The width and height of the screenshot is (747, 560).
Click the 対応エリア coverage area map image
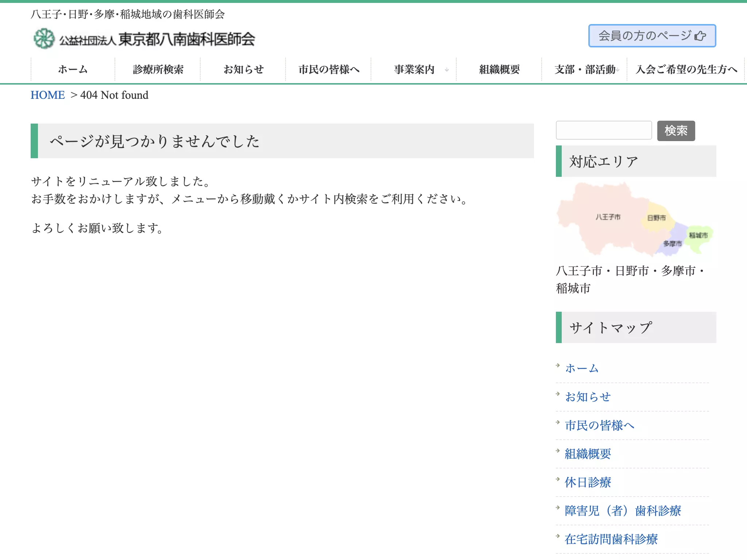pos(635,219)
